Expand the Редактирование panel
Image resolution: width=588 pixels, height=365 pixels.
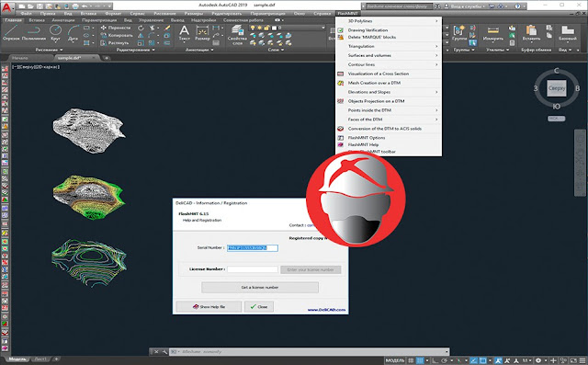click(135, 50)
